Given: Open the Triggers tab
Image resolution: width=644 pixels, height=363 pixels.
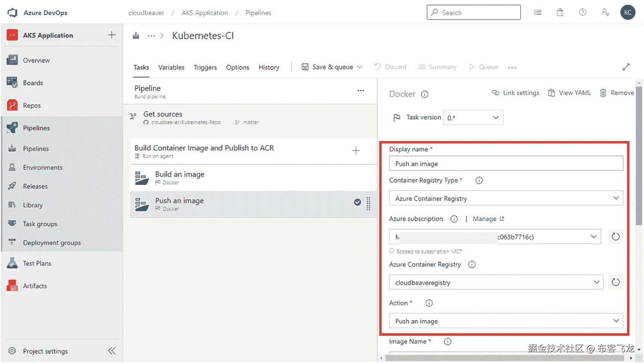Looking at the screenshot, I should pos(205,68).
